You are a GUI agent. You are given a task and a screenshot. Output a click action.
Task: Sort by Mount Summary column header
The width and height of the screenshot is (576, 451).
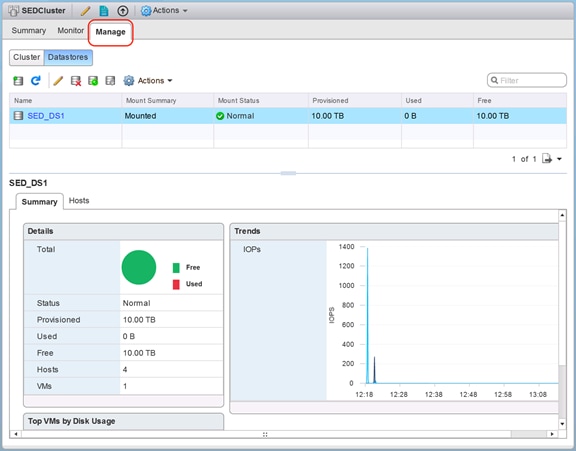tap(168, 100)
